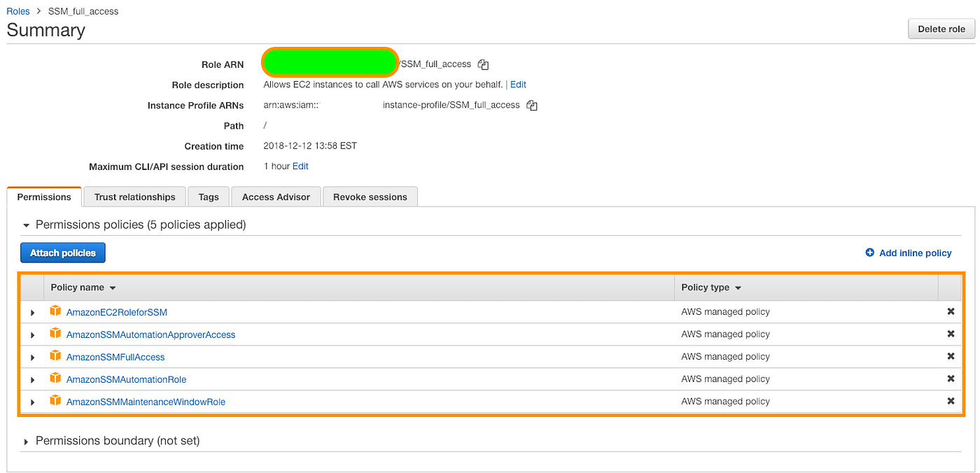Open the Access Advisor tab
The height and width of the screenshot is (473, 980).
point(276,197)
